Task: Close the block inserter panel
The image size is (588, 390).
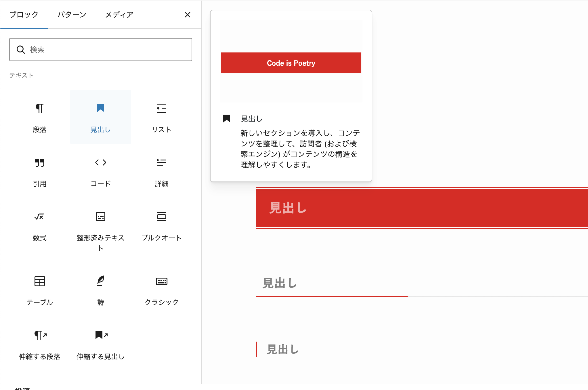Action: point(187,15)
